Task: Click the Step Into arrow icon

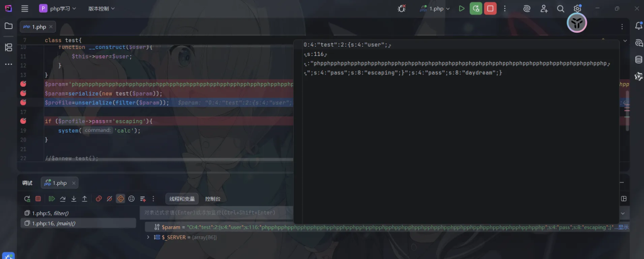Action: pos(74,199)
